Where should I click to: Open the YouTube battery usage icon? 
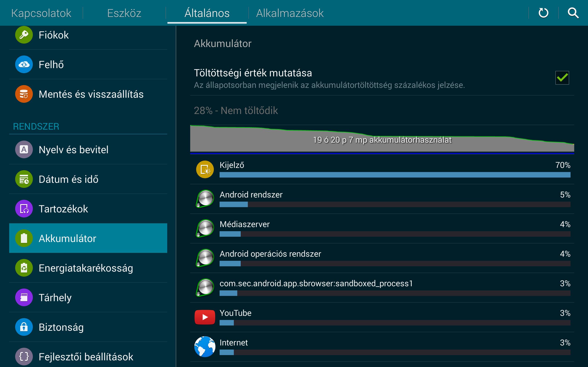coord(205,317)
